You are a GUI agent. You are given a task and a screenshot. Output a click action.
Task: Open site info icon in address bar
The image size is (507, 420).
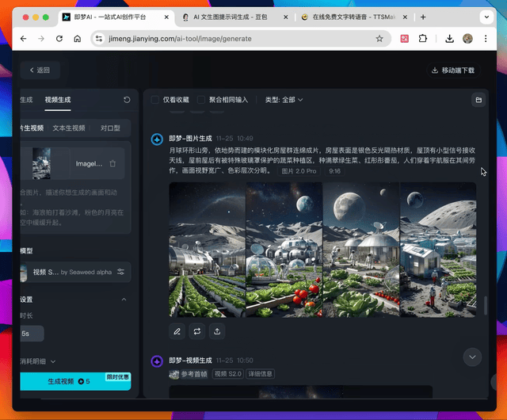98,39
